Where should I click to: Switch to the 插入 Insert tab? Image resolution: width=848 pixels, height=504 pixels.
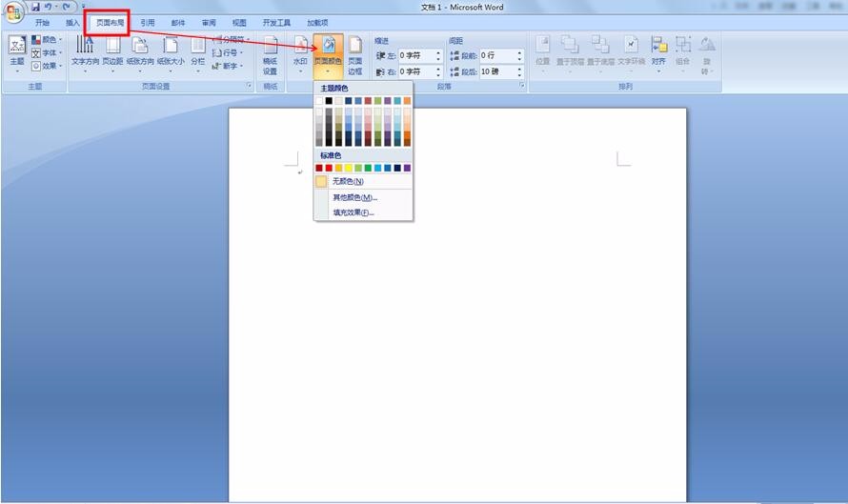coord(72,23)
